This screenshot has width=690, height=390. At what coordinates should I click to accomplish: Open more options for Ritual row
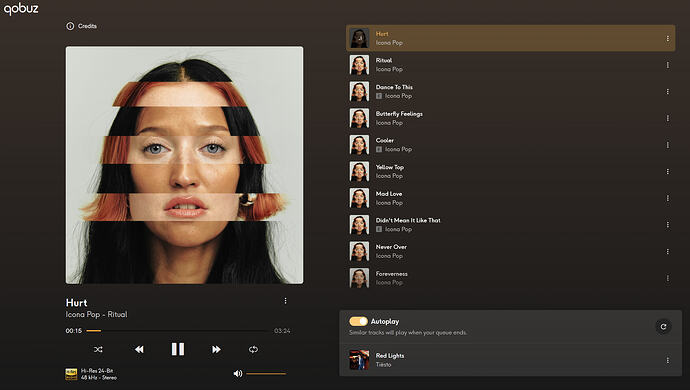pyautogui.click(x=668, y=65)
